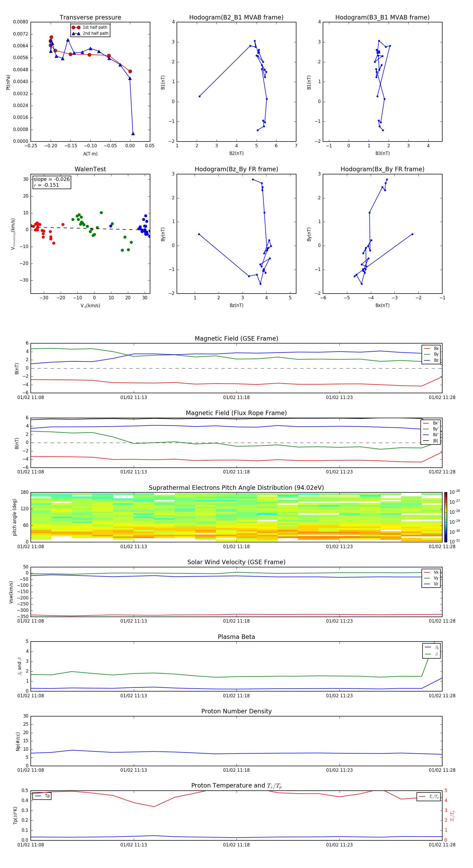The image size is (473, 868).
Task: Click the 'Proton Temperature and Te/Tp' title
Action: (x=236, y=786)
